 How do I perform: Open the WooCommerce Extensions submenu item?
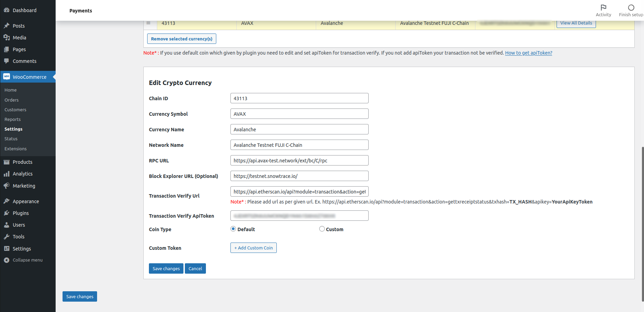(x=16, y=149)
